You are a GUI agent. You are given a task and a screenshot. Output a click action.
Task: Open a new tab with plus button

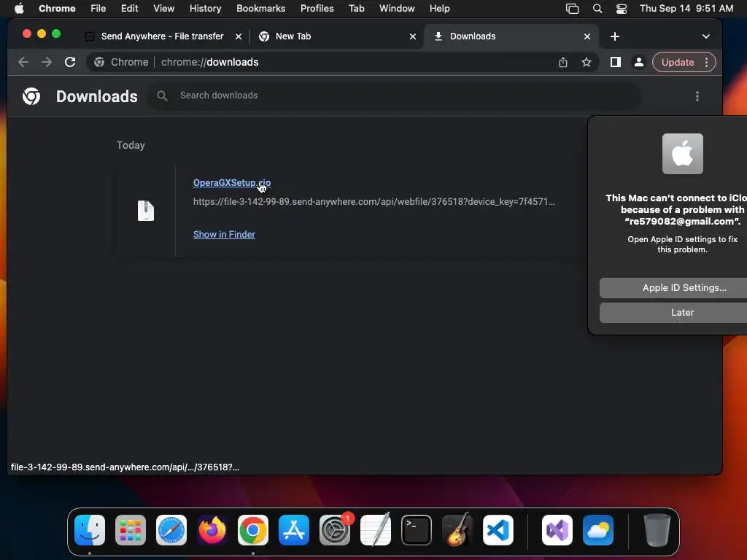[615, 36]
